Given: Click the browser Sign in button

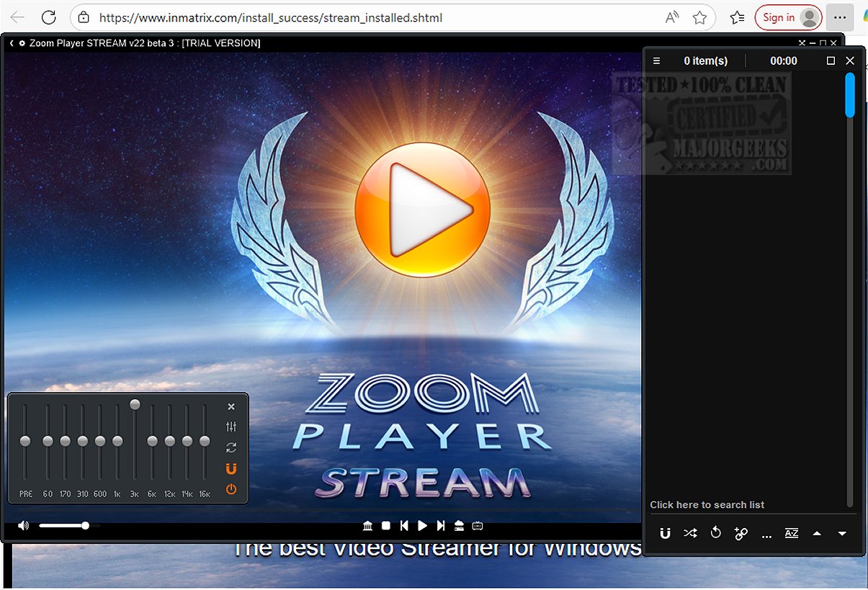Looking at the screenshot, I should [788, 17].
